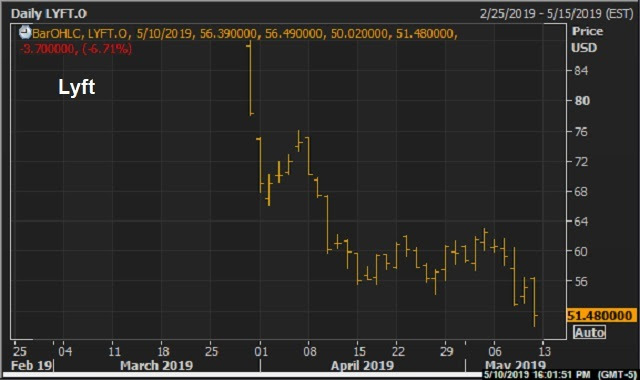
Task: Click the 04 date tick label
Action: tap(65, 351)
